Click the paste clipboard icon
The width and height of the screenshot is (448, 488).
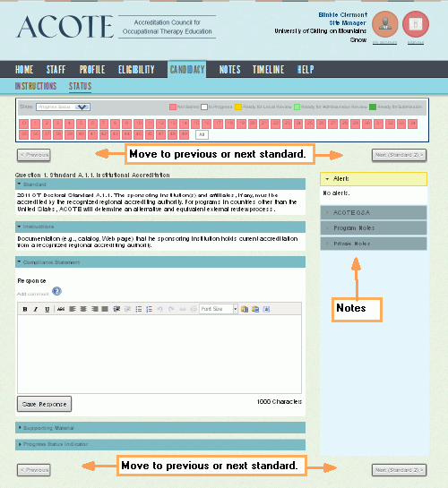[x=245, y=309]
